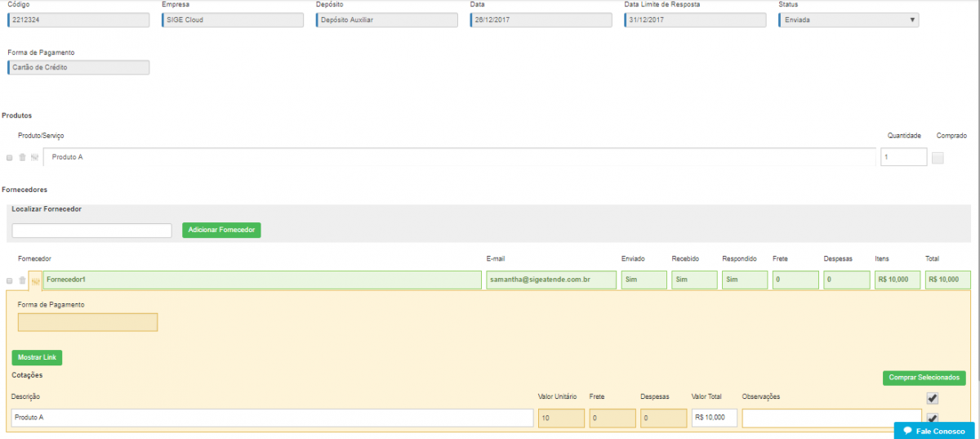Click the supplier Total field R$ 10,000
This screenshot has width=980, height=439.
tap(948, 280)
